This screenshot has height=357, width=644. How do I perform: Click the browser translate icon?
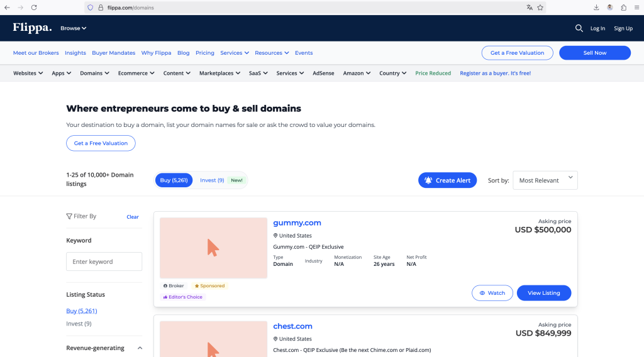coord(530,8)
